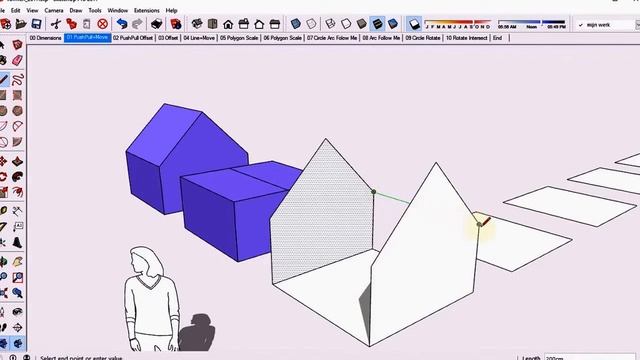Switch to the Front view house icon
This screenshot has height=360, width=640.
coord(228,24)
